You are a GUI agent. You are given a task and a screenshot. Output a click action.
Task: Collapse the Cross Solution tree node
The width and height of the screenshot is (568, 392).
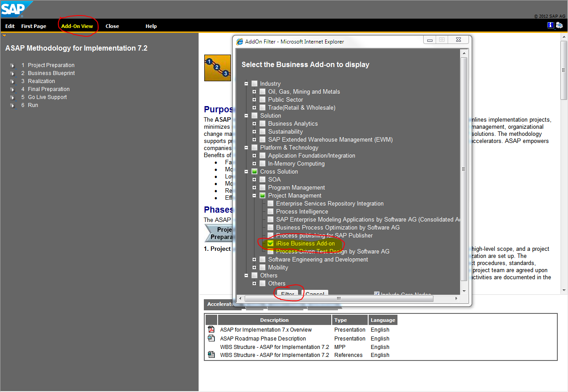pyautogui.click(x=246, y=171)
